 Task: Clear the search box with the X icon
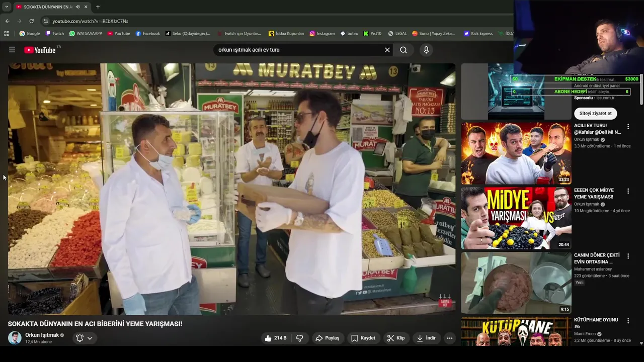387,50
